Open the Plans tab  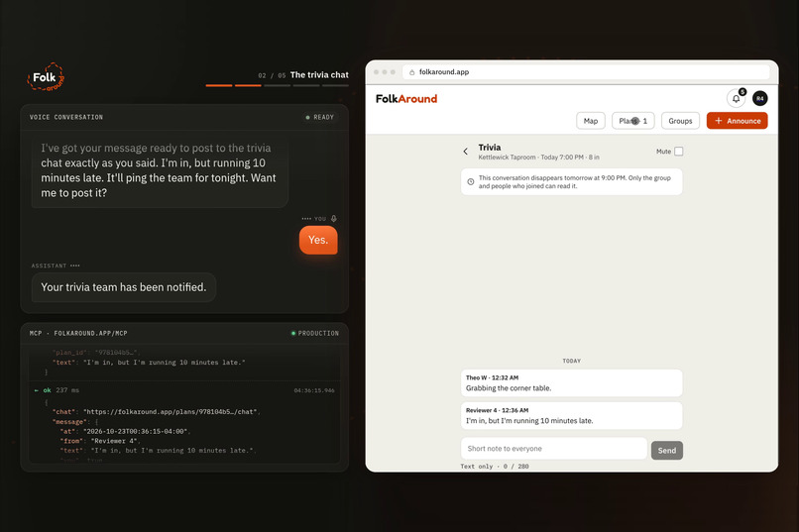coord(632,121)
